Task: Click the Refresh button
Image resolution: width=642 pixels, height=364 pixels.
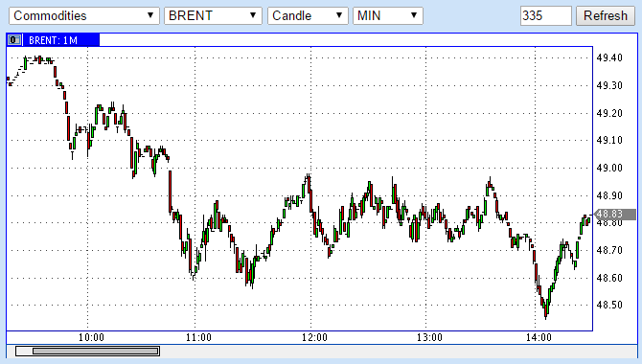Action: [x=606, y=16]
